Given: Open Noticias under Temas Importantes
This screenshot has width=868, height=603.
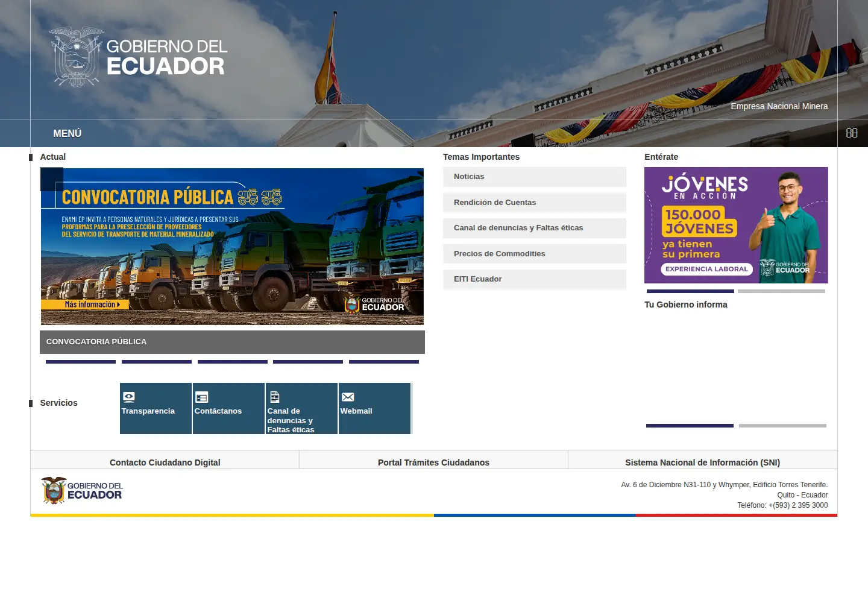Looking at the screenshot, I should (535, 177).
